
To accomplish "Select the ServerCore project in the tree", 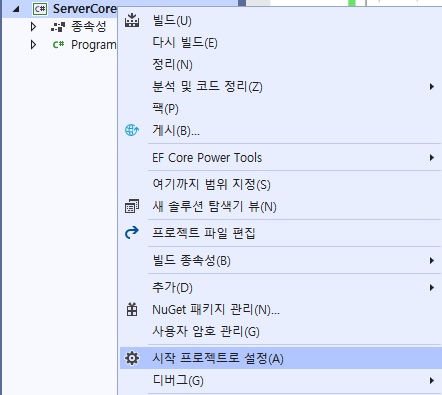I will click(x=85, y=9).
